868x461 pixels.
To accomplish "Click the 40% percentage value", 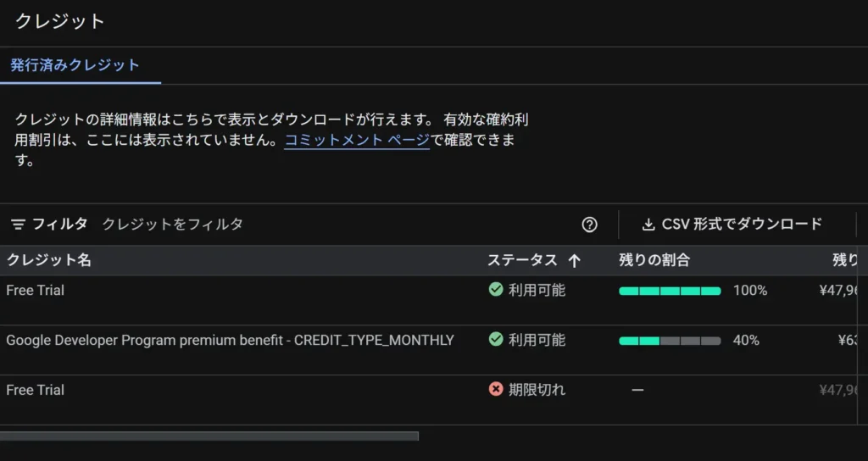I will 746,341.
